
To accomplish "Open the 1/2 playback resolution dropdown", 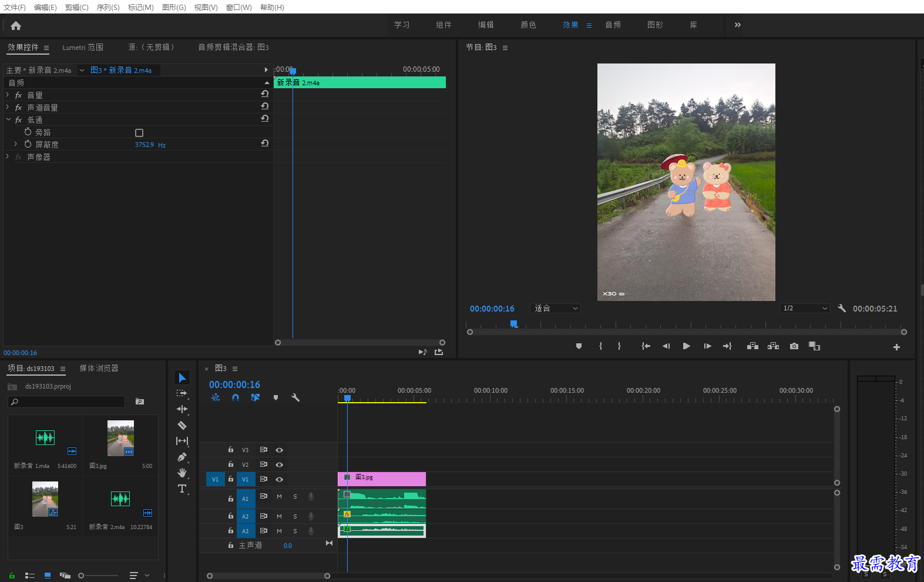I will tap(805, 309).
